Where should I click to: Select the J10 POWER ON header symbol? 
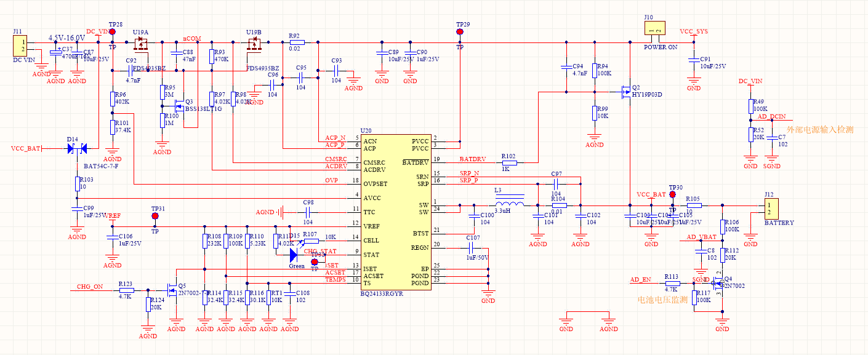click(654, 30)
